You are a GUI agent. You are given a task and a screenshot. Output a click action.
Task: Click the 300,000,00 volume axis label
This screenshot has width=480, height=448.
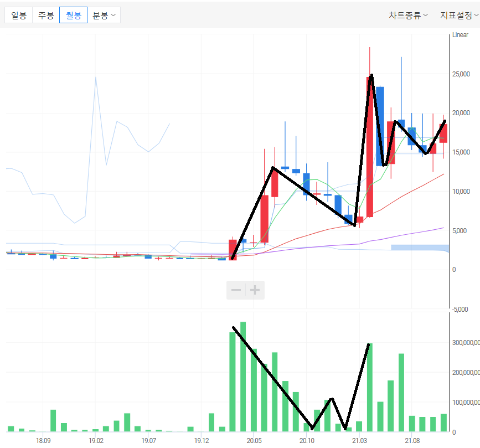[x=466, y=343]
